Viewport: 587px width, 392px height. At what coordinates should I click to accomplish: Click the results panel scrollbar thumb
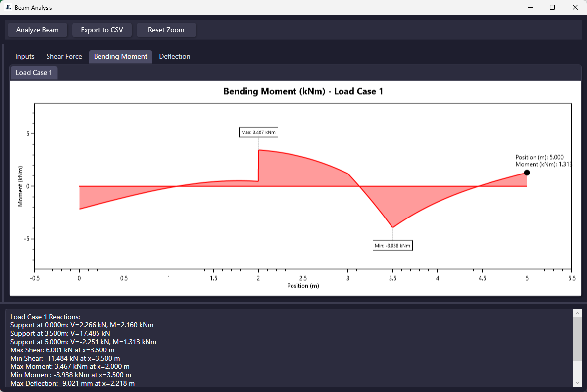click(577, 340)
